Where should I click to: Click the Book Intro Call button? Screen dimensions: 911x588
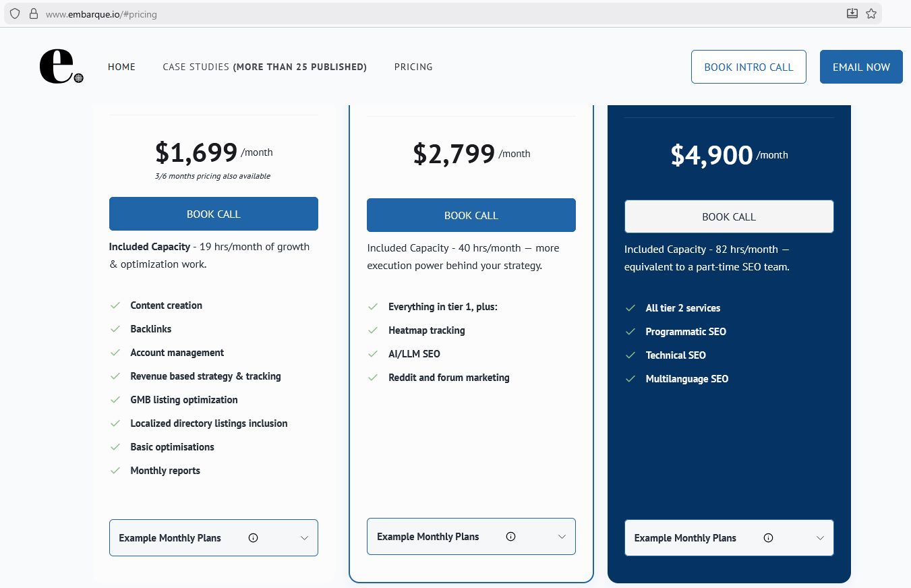[748, 67]
